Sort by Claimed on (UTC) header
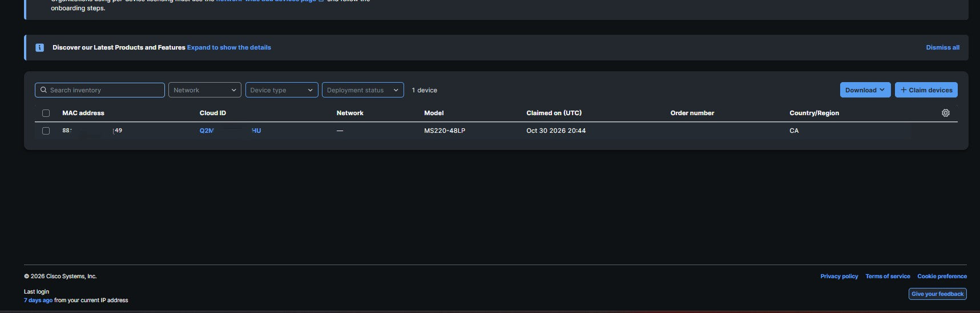The image size is (980, 313). 554,113
